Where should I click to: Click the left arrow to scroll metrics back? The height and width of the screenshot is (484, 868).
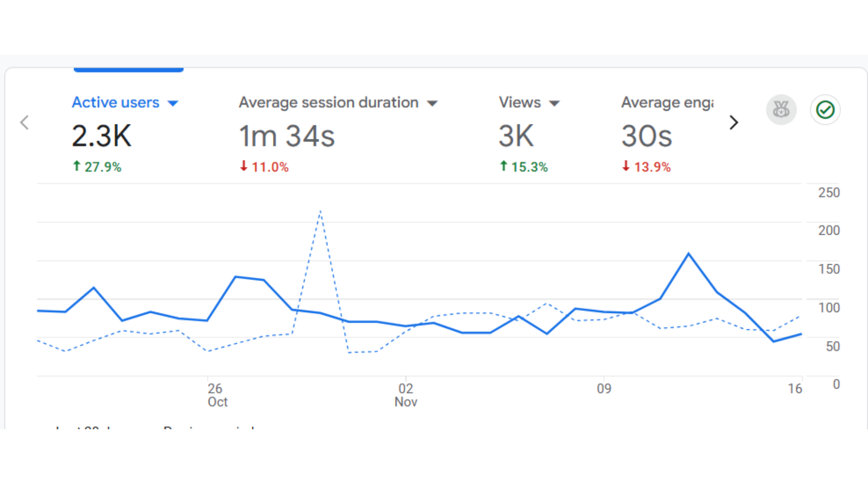(x=24, y=122)
